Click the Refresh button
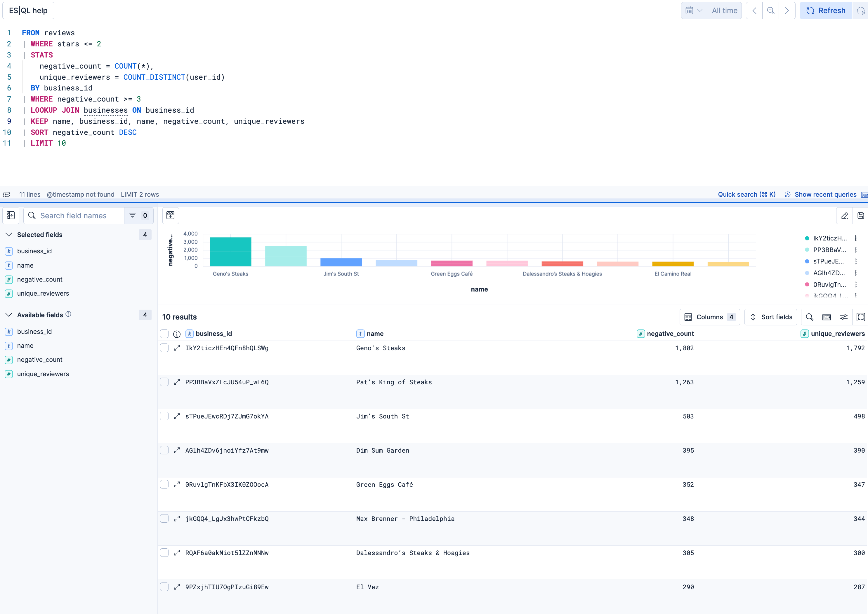 (x=826, y=11)
